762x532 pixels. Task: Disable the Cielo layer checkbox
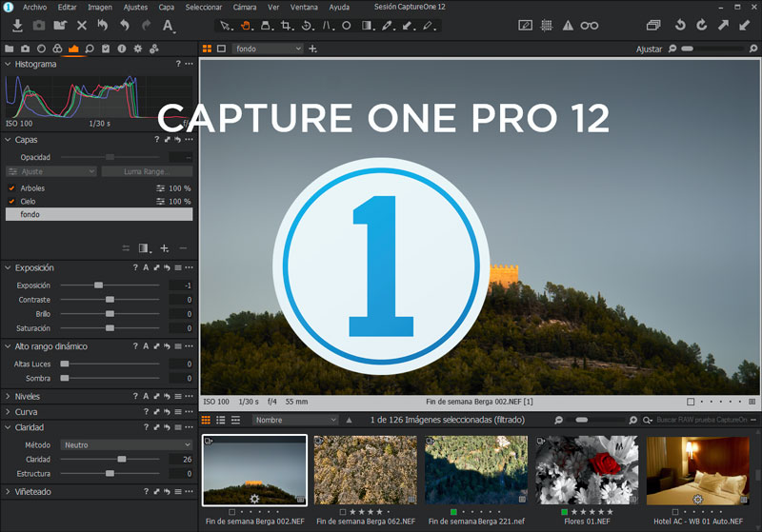(11, 202)
